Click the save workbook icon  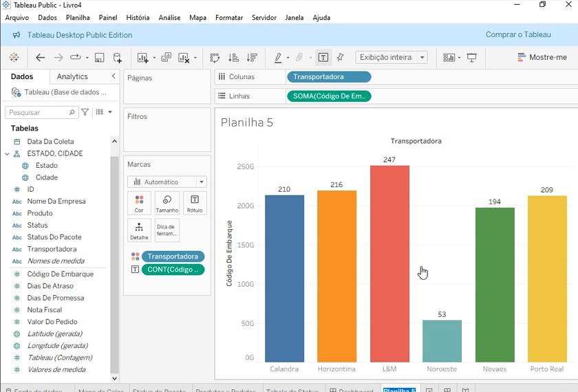[99, 58]
